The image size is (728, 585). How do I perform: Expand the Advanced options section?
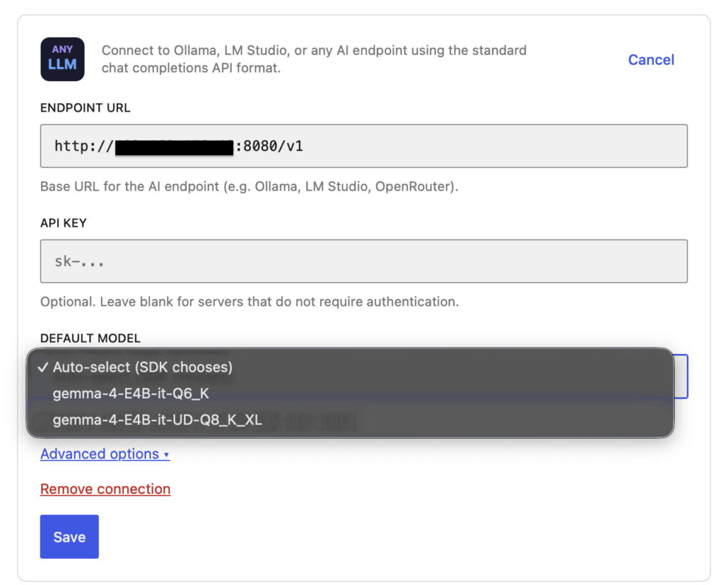(100, 454)
